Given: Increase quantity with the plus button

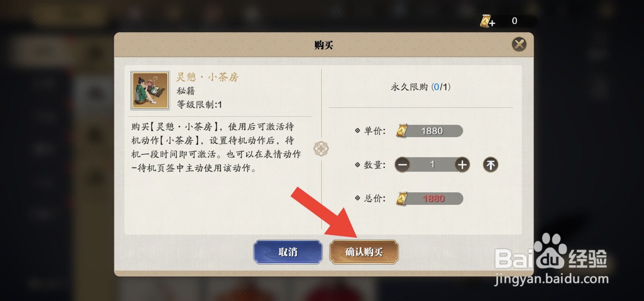Looking at the screenshot, I should pyautogui.click(x=462, y=165).
